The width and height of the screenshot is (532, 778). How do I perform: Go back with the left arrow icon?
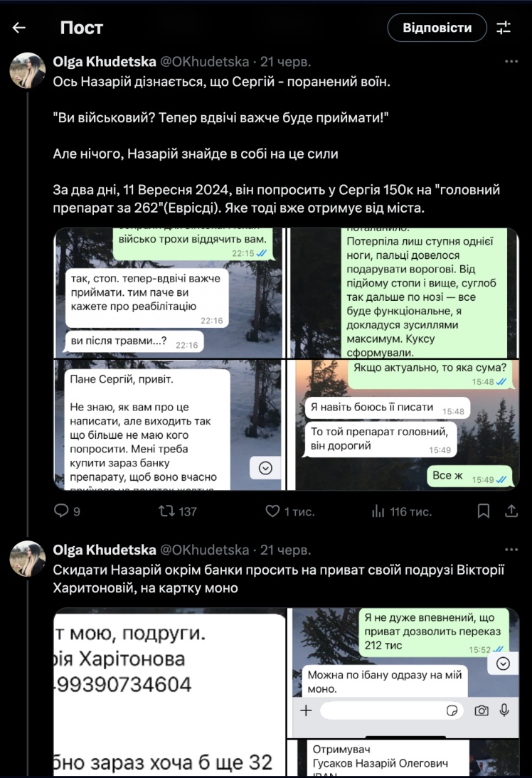coord(19,28)
